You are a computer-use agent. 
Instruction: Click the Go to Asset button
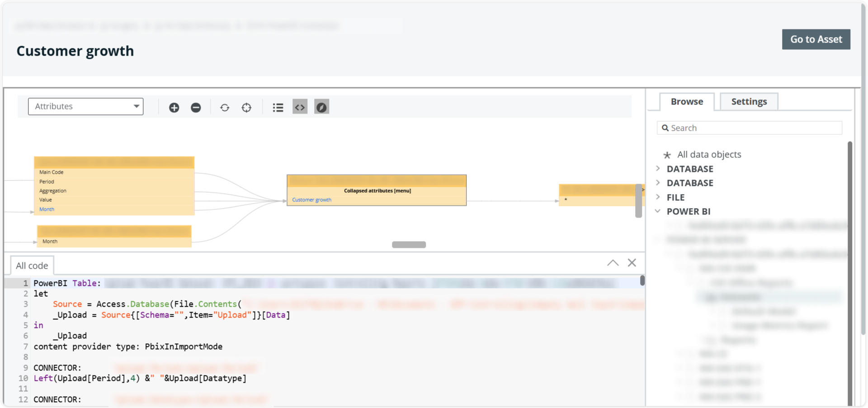click(816, 39)
